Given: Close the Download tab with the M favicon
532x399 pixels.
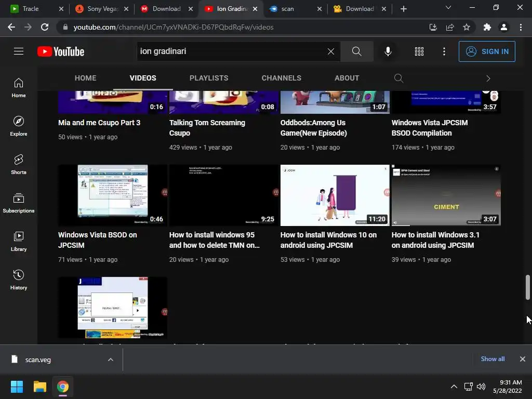Looking at the screenshot, I should tap(191, 9).
